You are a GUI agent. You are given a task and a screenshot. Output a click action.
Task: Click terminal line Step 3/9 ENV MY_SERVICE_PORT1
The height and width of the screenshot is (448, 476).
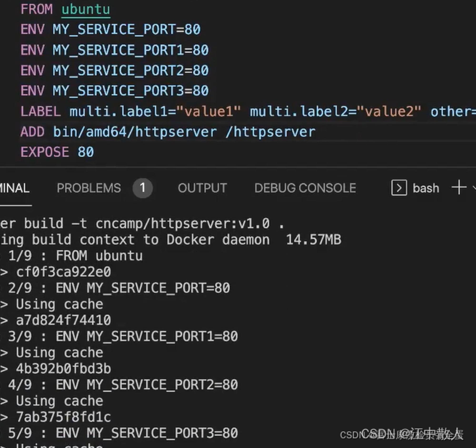point(119,336)
